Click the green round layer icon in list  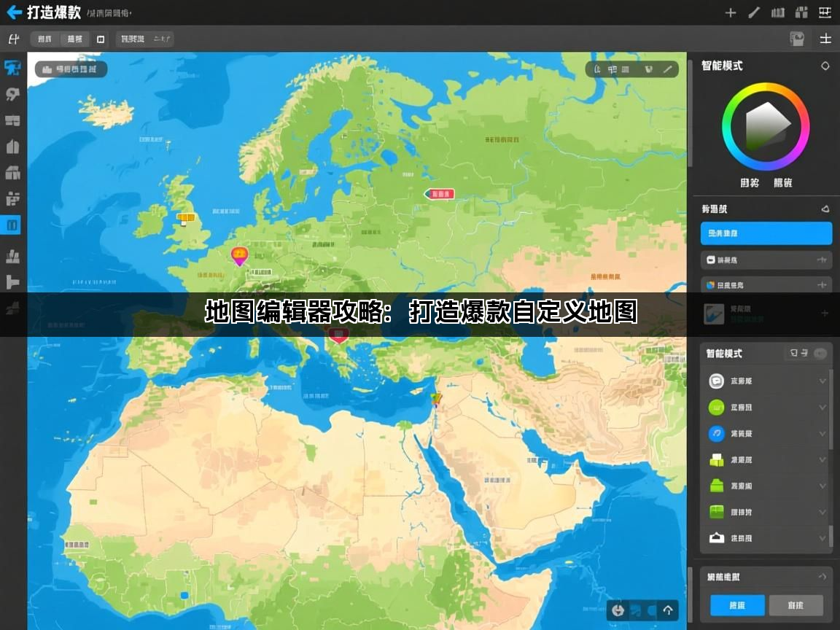(x=716, y=407)
